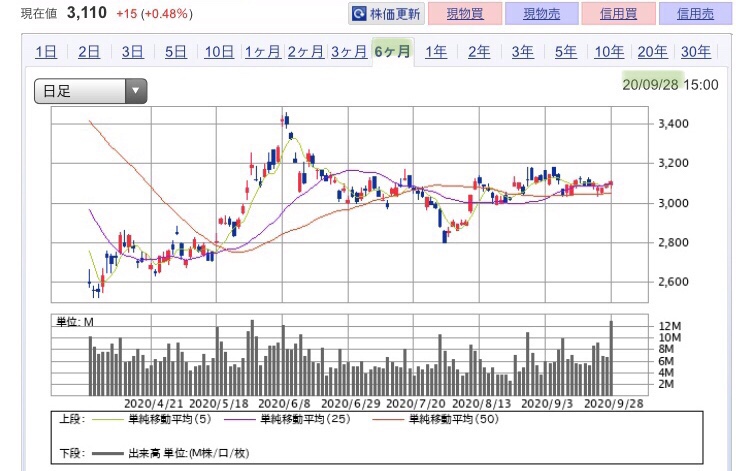Switch chart to 1日 period

[x=46, y=52]
